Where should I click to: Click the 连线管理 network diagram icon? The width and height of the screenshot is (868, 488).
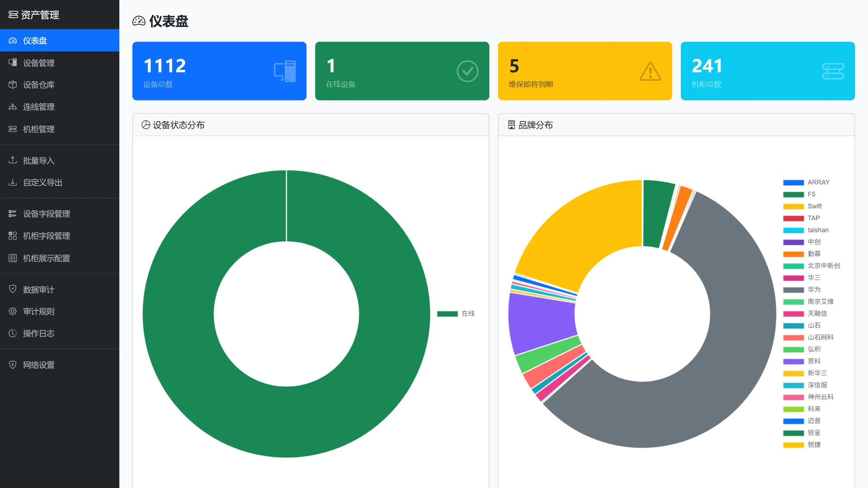click(x=13, y=107)
